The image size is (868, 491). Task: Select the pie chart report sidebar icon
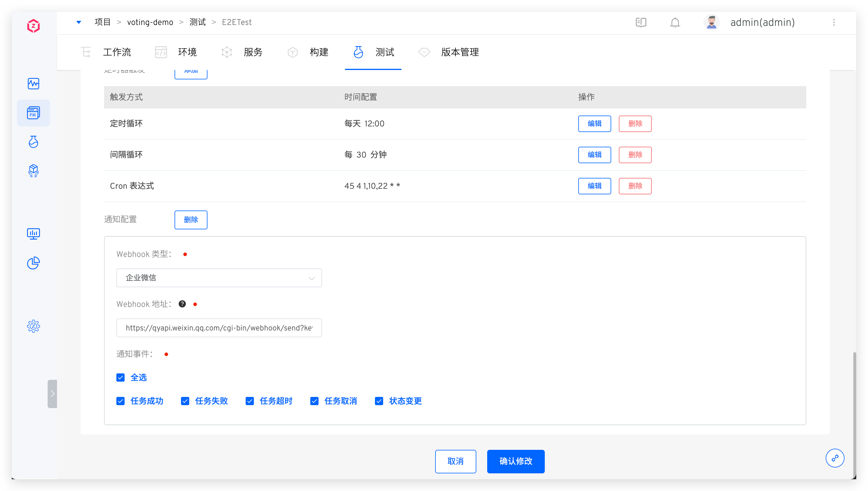(x=33, y=263)
